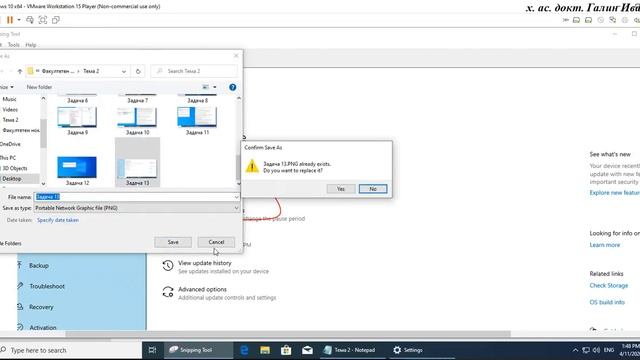Open Backup in Settings sidebar
This screenshot has height=360, width=640.
(x=39, y=265)
